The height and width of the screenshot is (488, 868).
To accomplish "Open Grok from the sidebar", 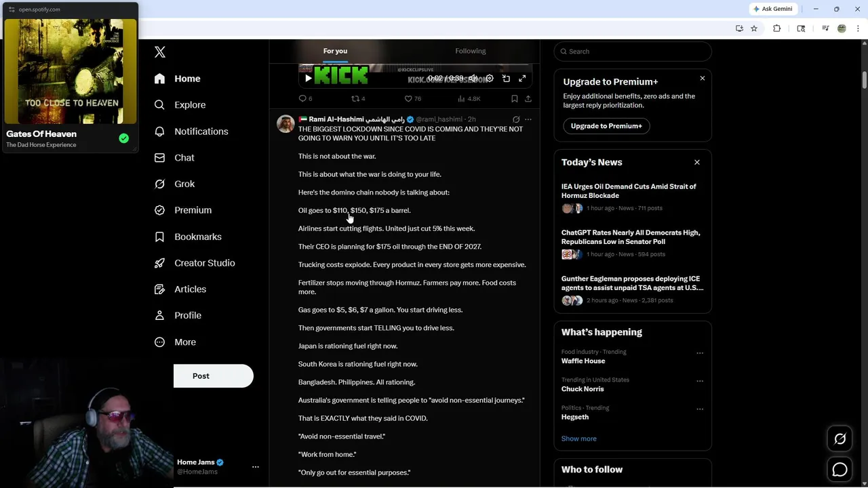I will point(174,184).
